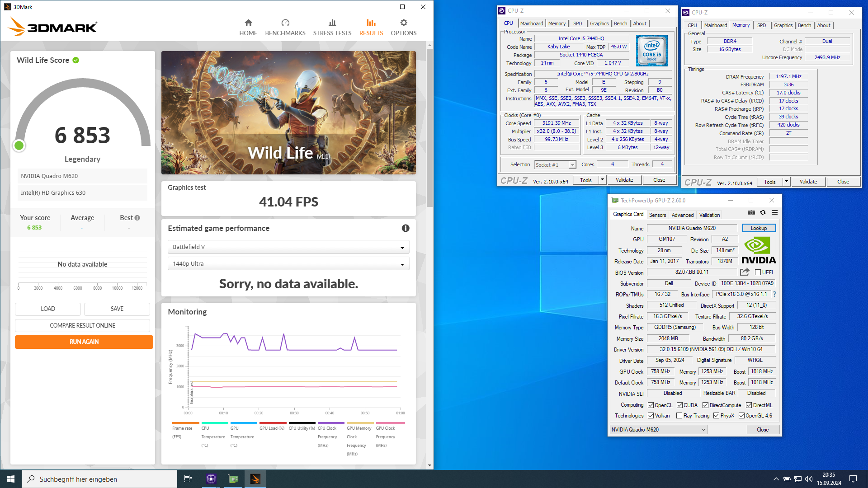The height and width of the screenshot is (488, 868).
Task: Click the Tools button in left CPU-Z window
Action: (x=586, y=180)
